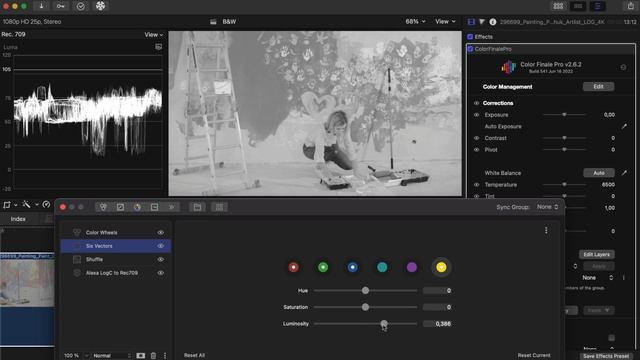Click Auto Exposure eyedropper icon

click(x=624, y=127)
